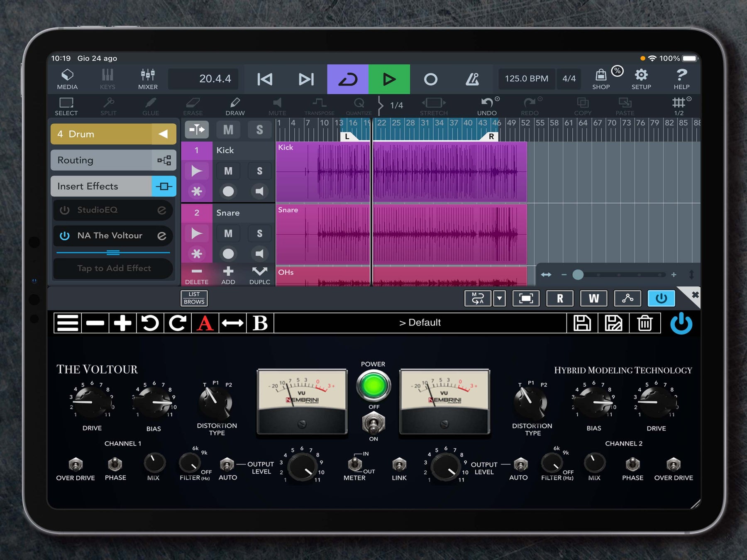Mute the Kick track
This screenshot has height=560, width=747.
(x=228, y=171)
